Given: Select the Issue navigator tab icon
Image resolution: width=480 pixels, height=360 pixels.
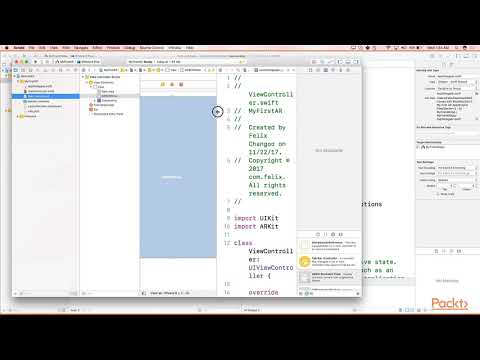Looking at the screenshot, I should (46, 70).
